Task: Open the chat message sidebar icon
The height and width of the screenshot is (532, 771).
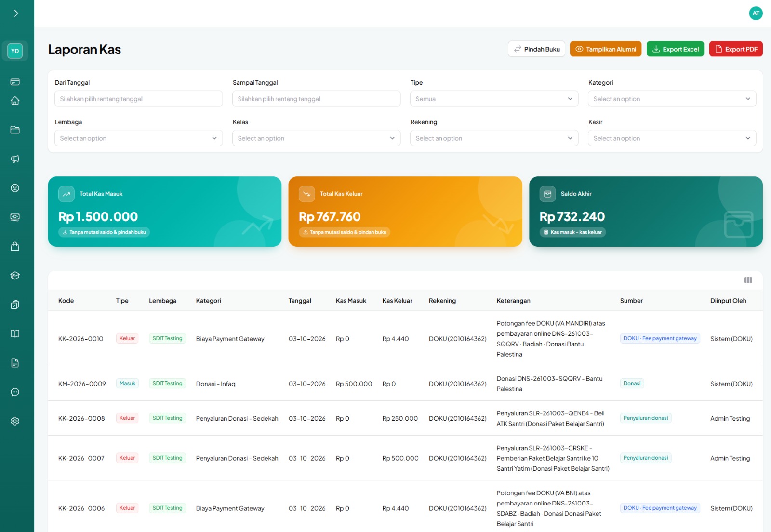Action: tap(15, 392)
